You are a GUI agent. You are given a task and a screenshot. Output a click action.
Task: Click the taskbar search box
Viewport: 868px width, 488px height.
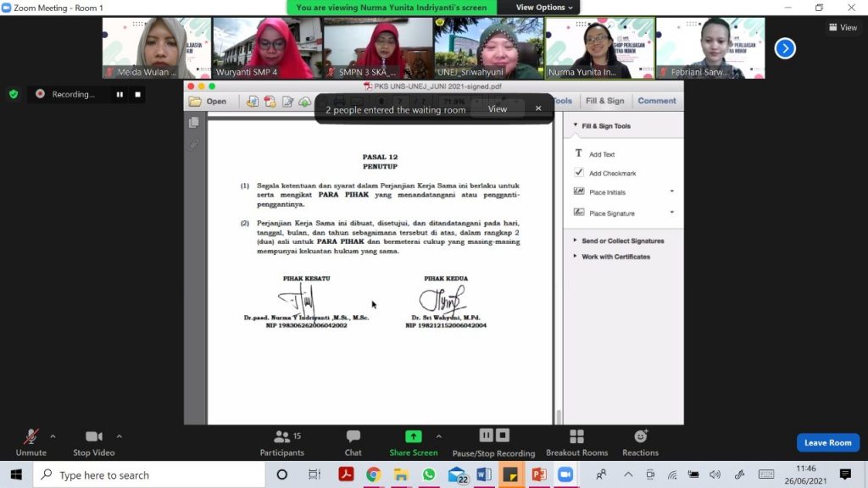click(x=149, y=474)
